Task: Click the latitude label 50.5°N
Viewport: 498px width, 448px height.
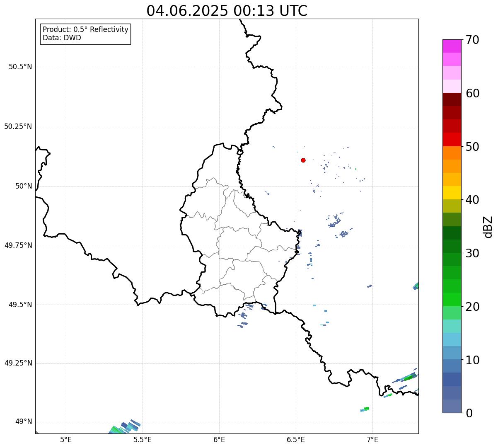Action: (x=20, y=67)
